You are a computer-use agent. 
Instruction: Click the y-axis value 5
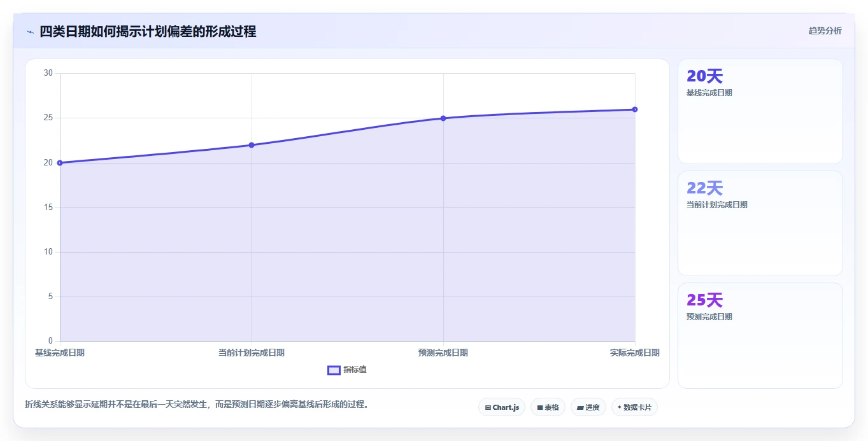tap(50, 297)
